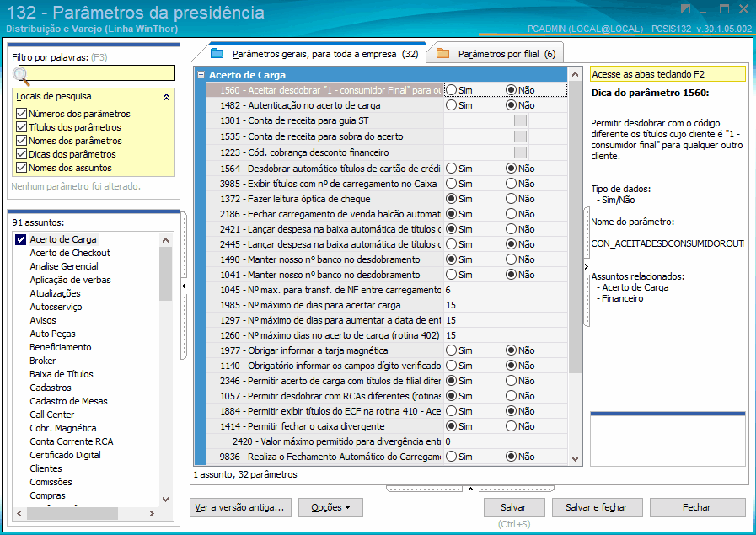This screenshot has width=756, height=535.
Task: Open lookup for 1535 Conta de receita sobra
Action: tap(520, 136)
